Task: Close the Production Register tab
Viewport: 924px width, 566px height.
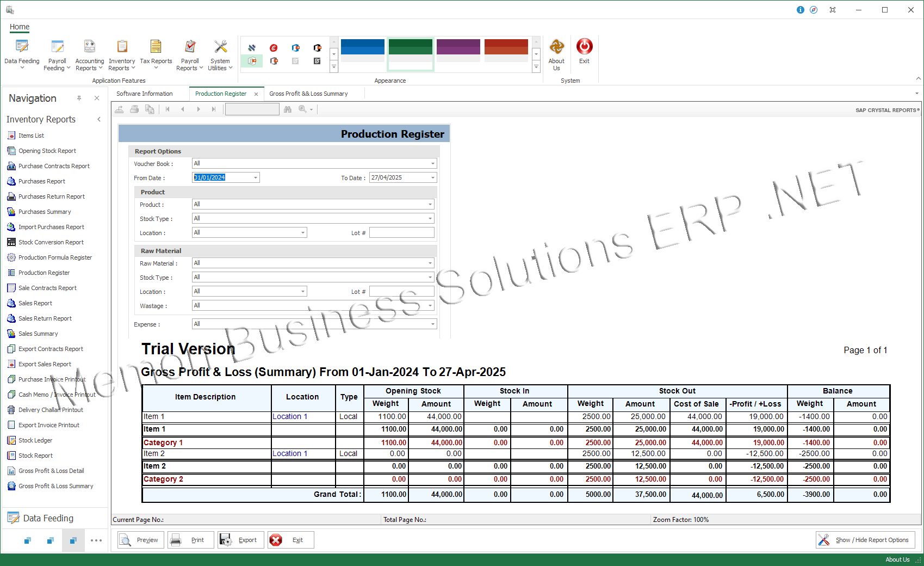Action: (256, 94)
